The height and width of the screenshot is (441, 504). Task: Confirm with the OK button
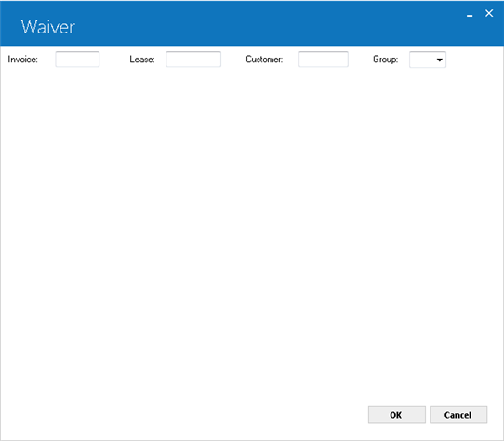[x=397, y=415]
